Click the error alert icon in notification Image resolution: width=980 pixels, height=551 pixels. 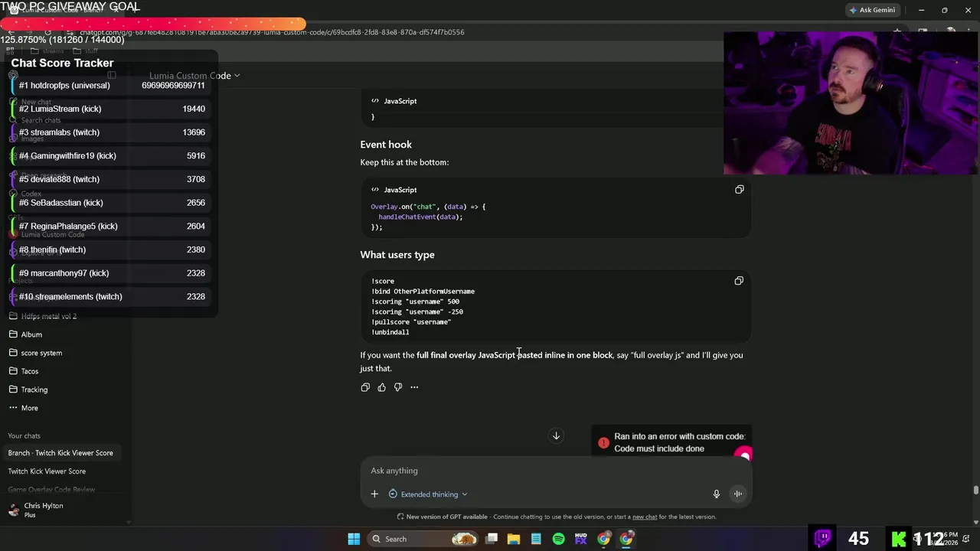[603, 442]
